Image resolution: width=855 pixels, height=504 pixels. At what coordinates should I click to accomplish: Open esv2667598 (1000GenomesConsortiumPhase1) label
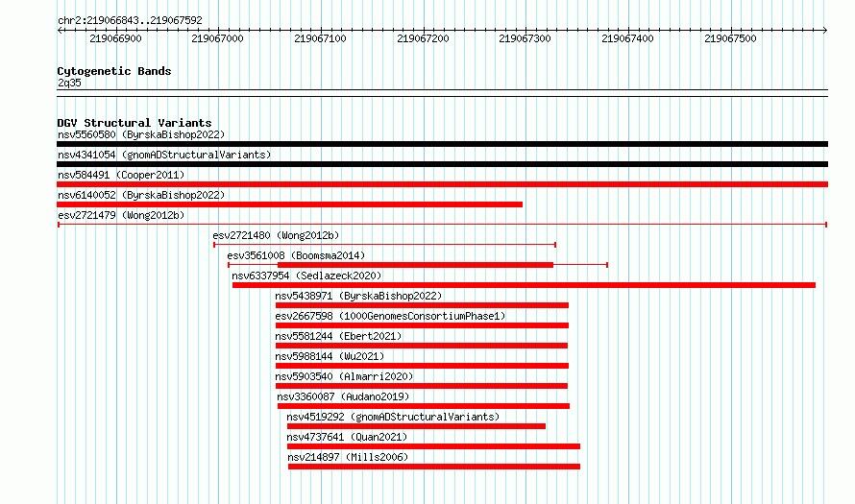pyautogui.click(x=390, y=316)
